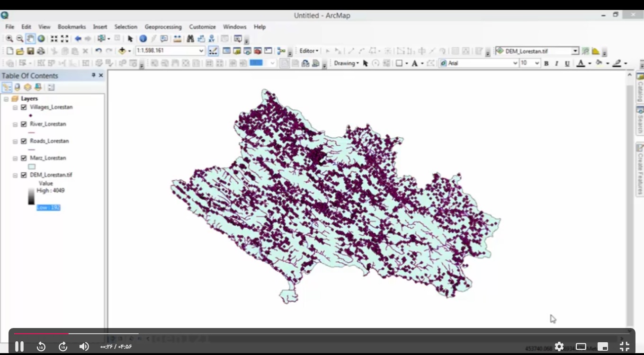Open the Arial font name dropdown
Image resolution: width=644 pixels, height=355 pixels.
(515, 63)
